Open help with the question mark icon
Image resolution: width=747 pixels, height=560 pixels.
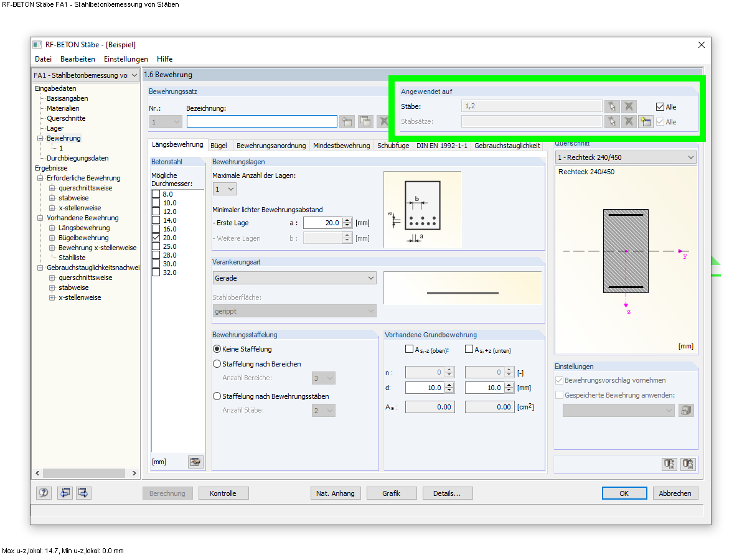pos(44,493)
